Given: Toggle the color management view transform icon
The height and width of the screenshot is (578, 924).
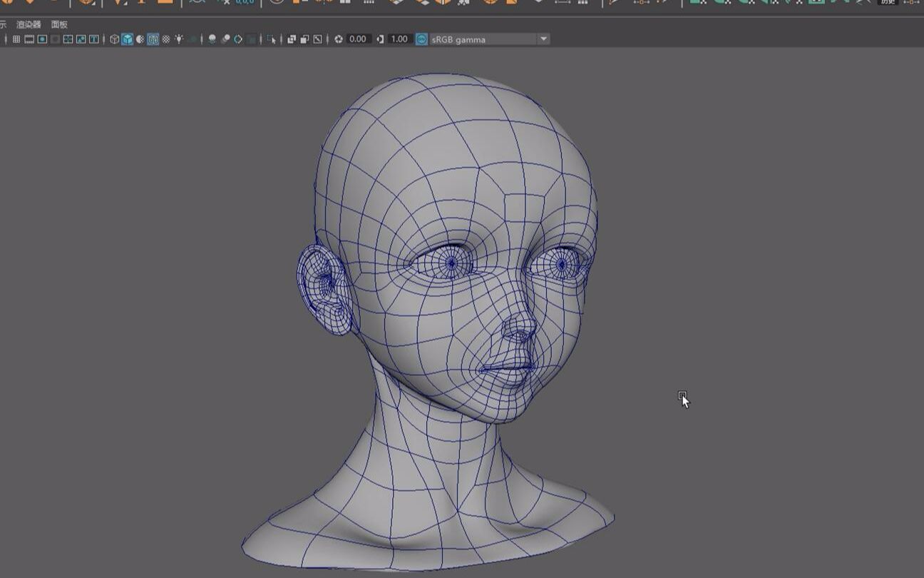Looking at the screenshot, I should (x=421, y=39).
